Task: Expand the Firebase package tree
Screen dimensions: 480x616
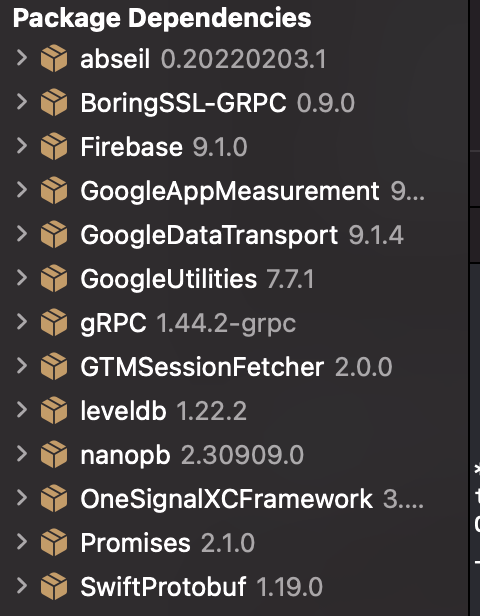Action: pyautogui.click(x=22, y=146)
